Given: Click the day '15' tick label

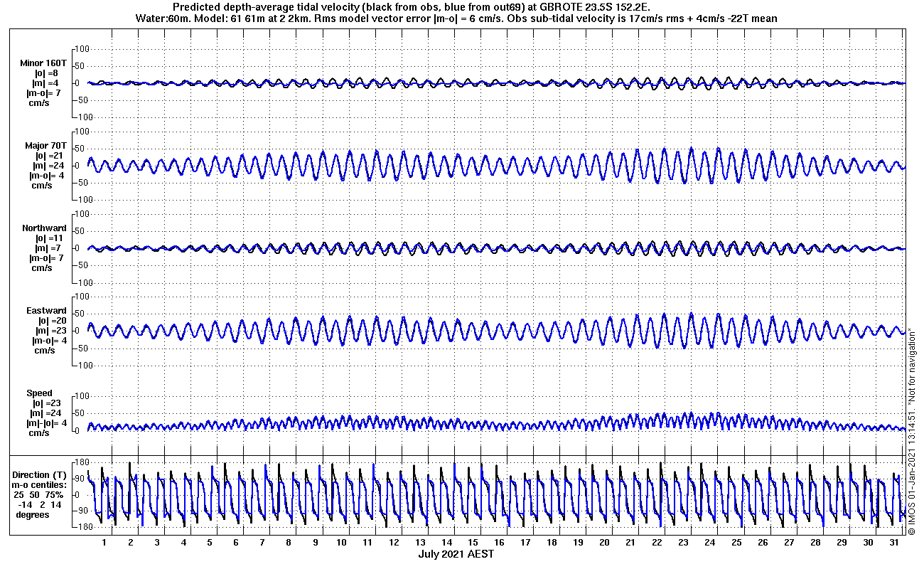Looking at the screenshot, I should coord(473,542).
